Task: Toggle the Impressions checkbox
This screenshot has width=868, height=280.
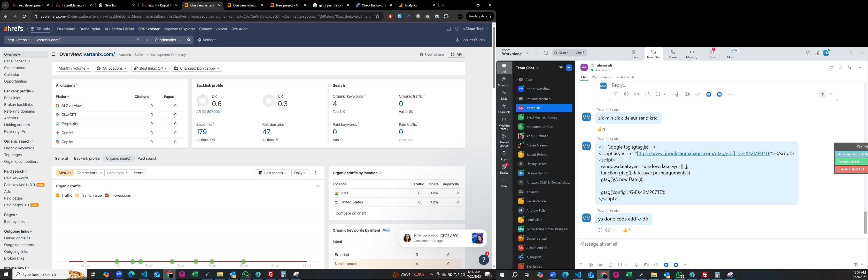Action: [x=107, y=195]
